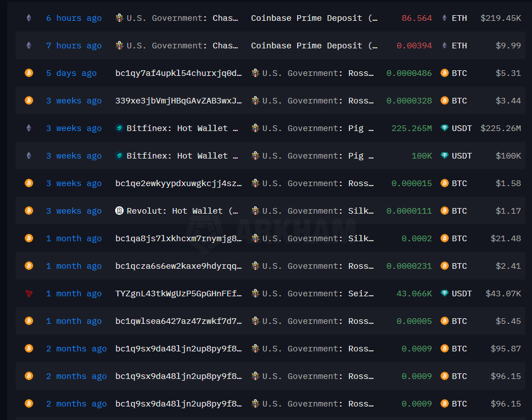
Task: Click the $95.87 USD value
Action: [x=506, y=349]
